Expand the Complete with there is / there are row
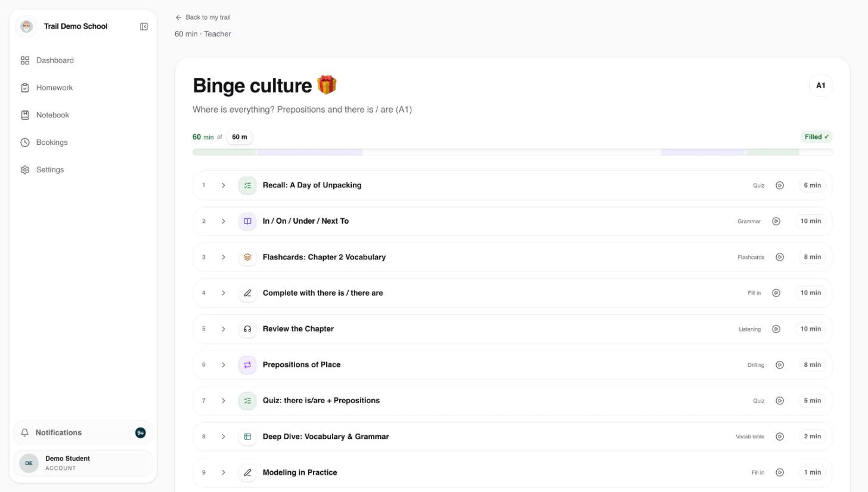This screenshot has width=868, height=492. (x=224, y=293)
